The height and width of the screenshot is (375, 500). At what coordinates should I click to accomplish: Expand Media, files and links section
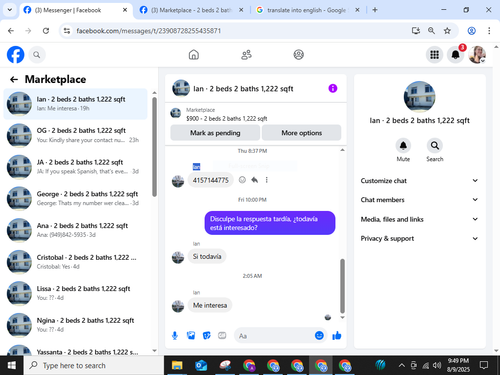[419, 219]
